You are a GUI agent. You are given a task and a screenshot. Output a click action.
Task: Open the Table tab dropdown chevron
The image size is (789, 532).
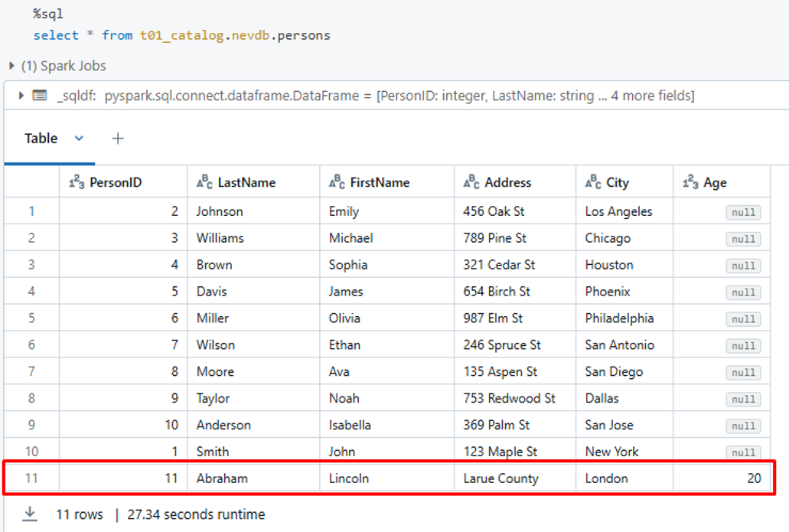(79, 139)
